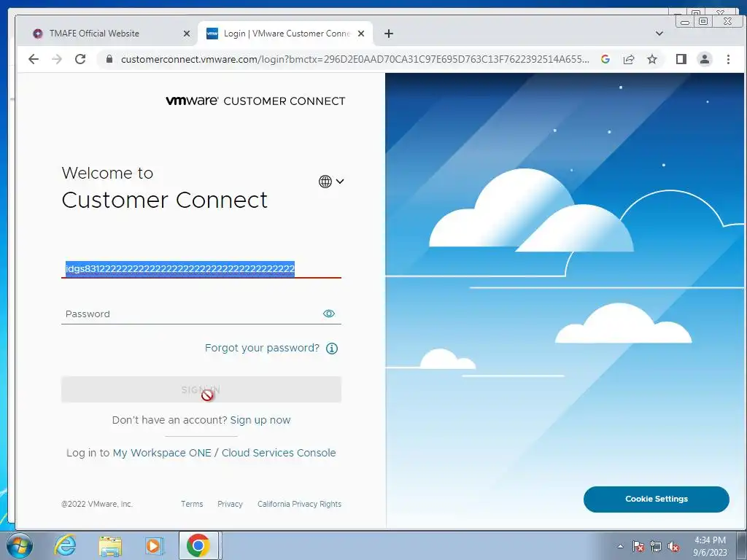Open the language globe selector

(331, 182)
